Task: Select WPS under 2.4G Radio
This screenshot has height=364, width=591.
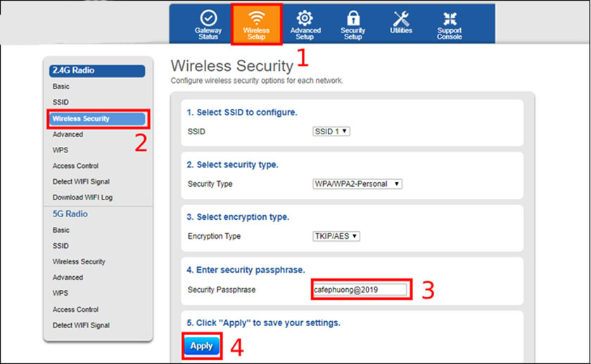Action: (x=61, y=150)
